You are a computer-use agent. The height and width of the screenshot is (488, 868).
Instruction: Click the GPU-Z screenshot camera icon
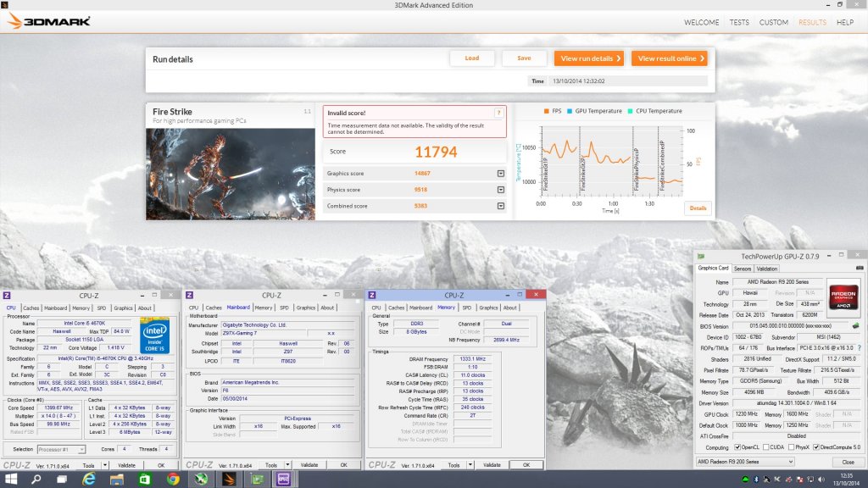[860, 269]
